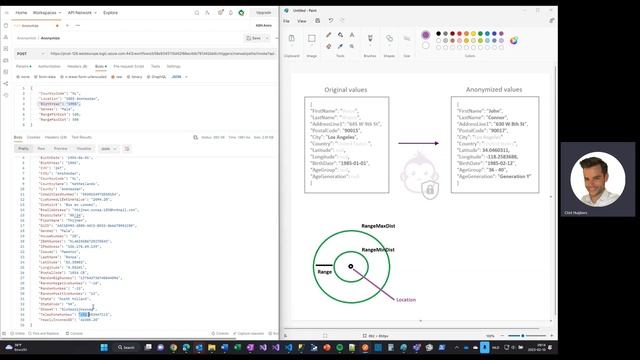Open Visual Studio Code from the taskbar
640x360 pixels.
click(x=289, y=347)
